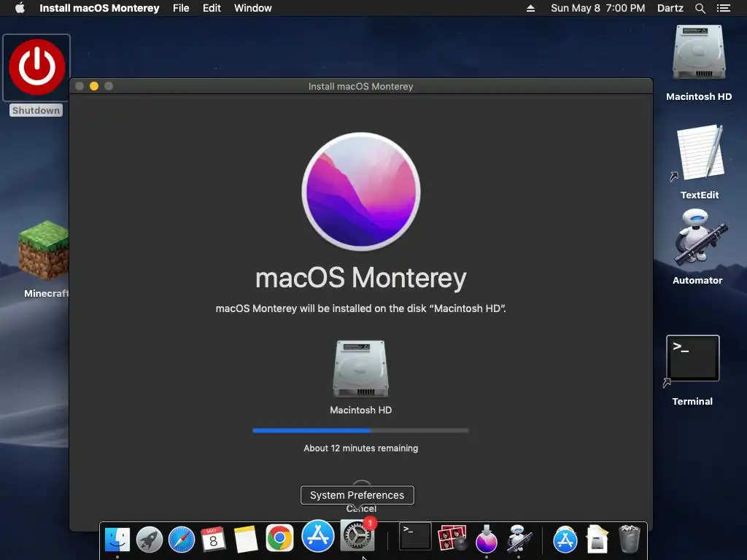Open Spotlight search magnifier
The height and width of the screenshot is (560, 747).
pos(700,8)
